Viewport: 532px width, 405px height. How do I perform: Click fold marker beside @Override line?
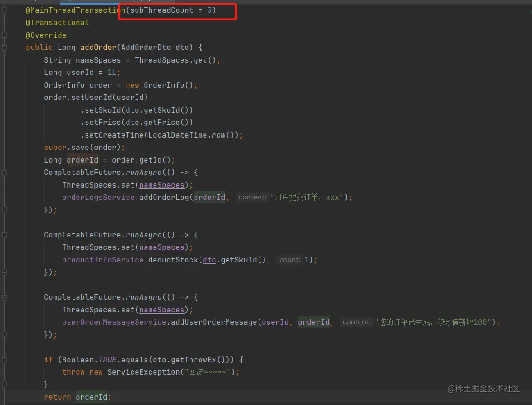(5, 35)
